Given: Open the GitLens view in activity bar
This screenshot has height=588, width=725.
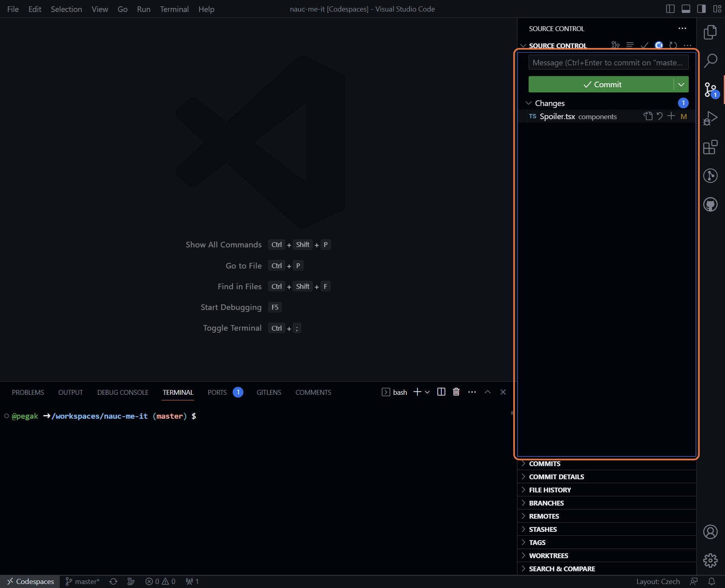Looking at the screenshot, I should pyautogui.click(x=710, y=176).
